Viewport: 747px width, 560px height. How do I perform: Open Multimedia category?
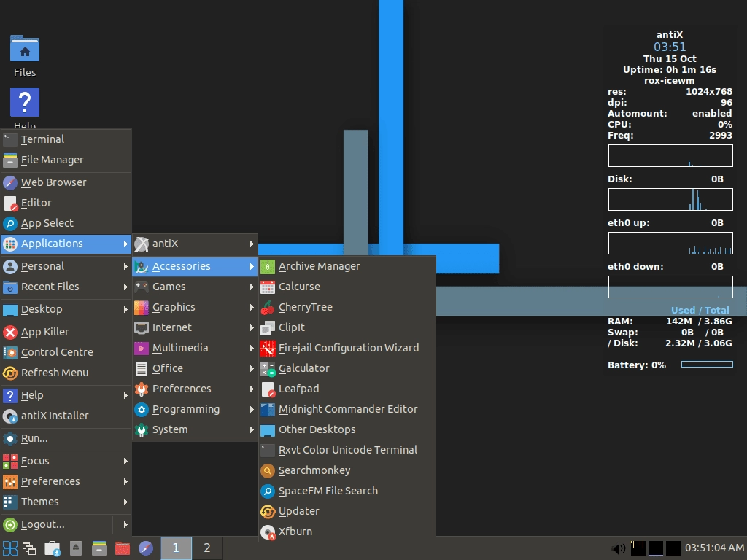coord(195,349)
